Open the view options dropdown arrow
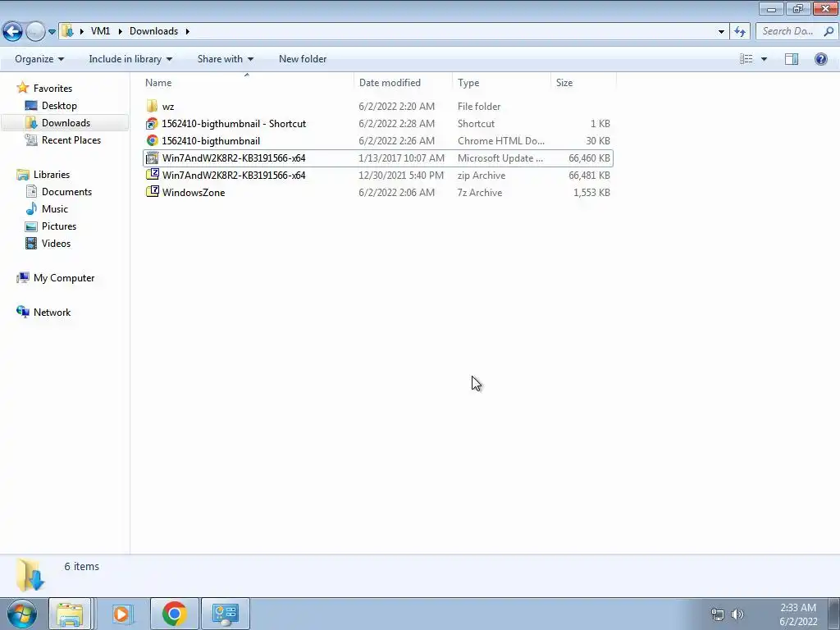This screenshot has height=630, width=840. click(764, 59)
